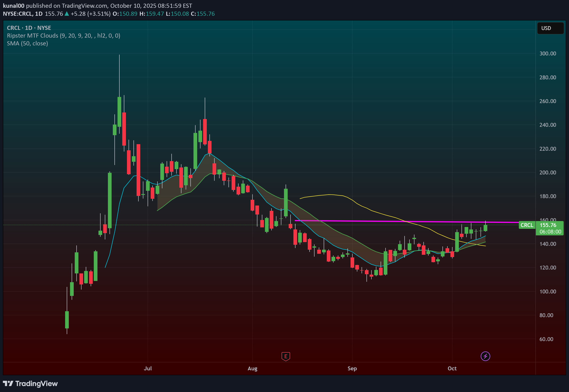Click the Jul label on time axis
Viewport: 569px width, 392px height.
148,368
